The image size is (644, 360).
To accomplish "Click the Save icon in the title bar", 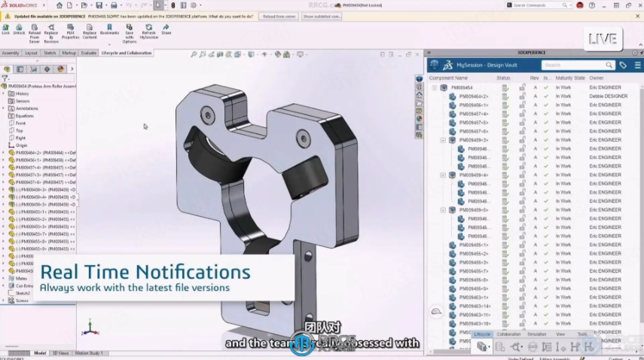I will (x=99, y=5).
